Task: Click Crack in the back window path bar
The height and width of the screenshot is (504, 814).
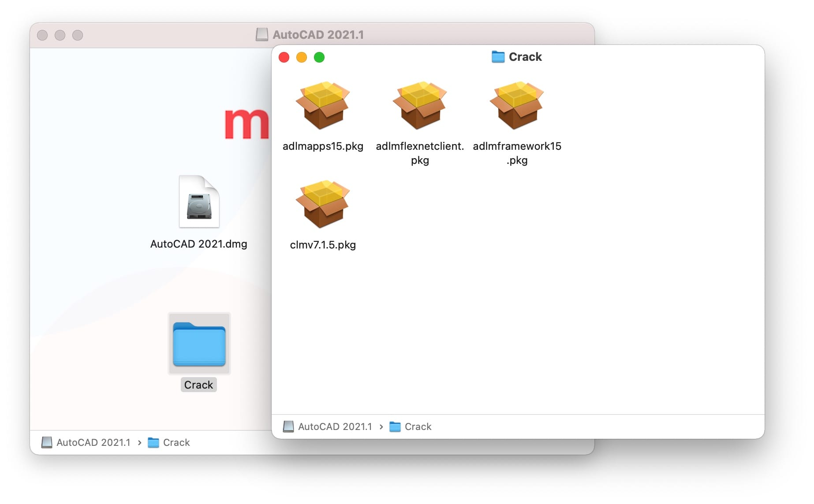Action: click(176, 442)
